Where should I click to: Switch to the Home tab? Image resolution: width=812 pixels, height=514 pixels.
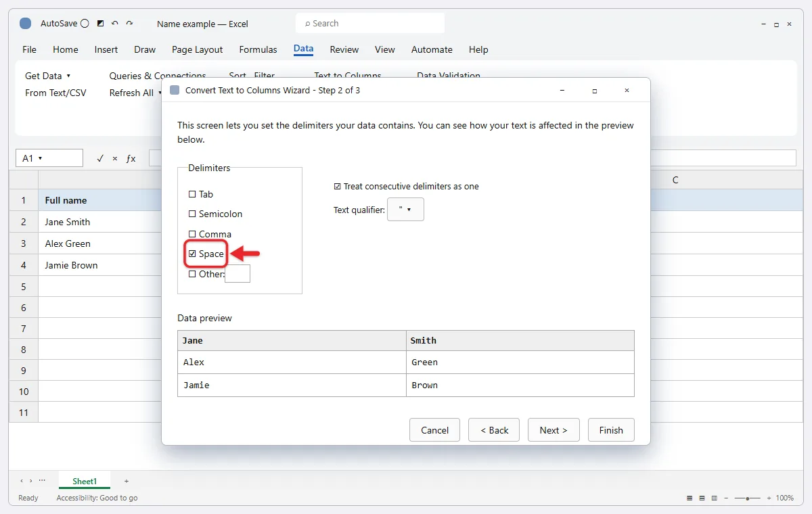click(x=66, y=49)
